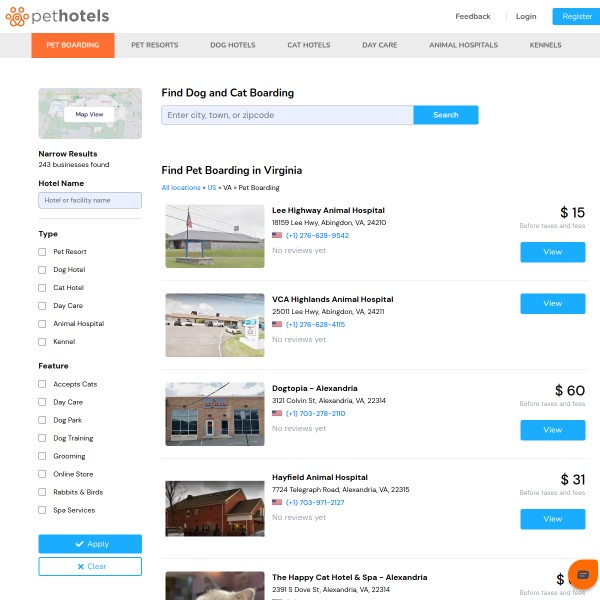Check the Dog Hotel type filter

pos(42,270)
